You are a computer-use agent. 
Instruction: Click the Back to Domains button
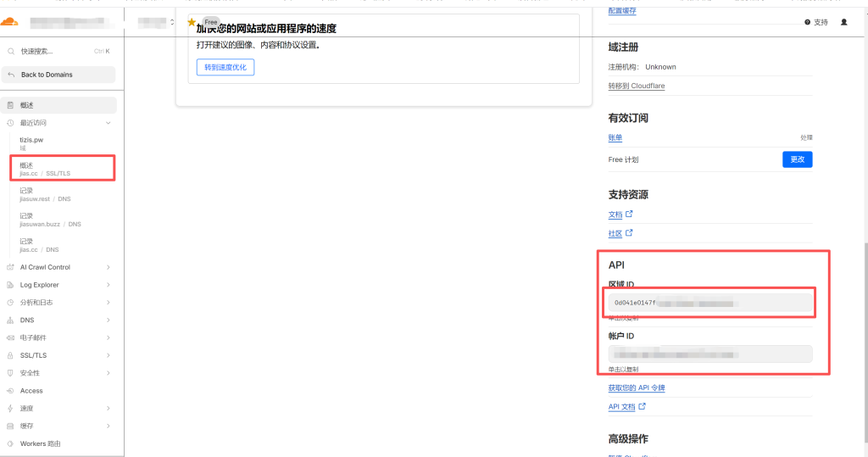tap(58, 75)
